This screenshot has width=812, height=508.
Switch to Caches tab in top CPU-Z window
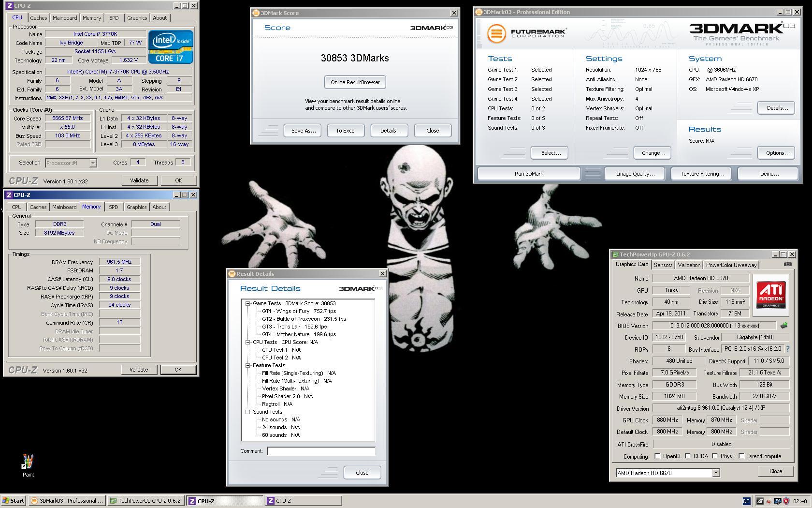point(39,18)
